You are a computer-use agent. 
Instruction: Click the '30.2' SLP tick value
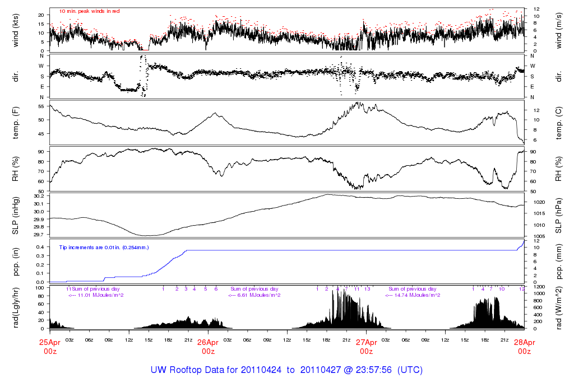pyautogui.click(x=39, y=196)
